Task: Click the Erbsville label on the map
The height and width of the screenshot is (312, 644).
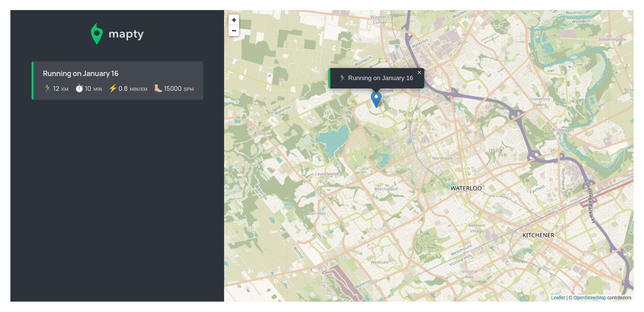Action: (x=263, y=133)
